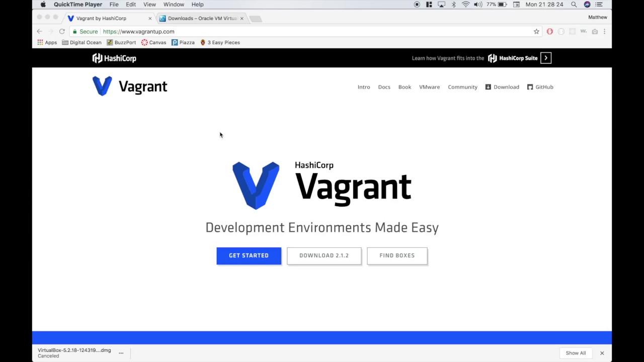Open the Digital Ocean bookmark folder
This screenshot has height=362, width=644.
(82, 43)
